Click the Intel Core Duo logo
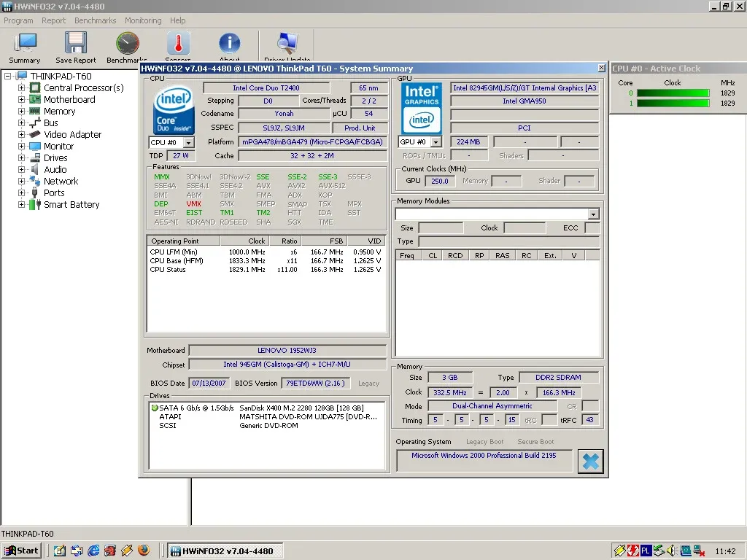This screenshot has width=747, height=560. [174, 110]
